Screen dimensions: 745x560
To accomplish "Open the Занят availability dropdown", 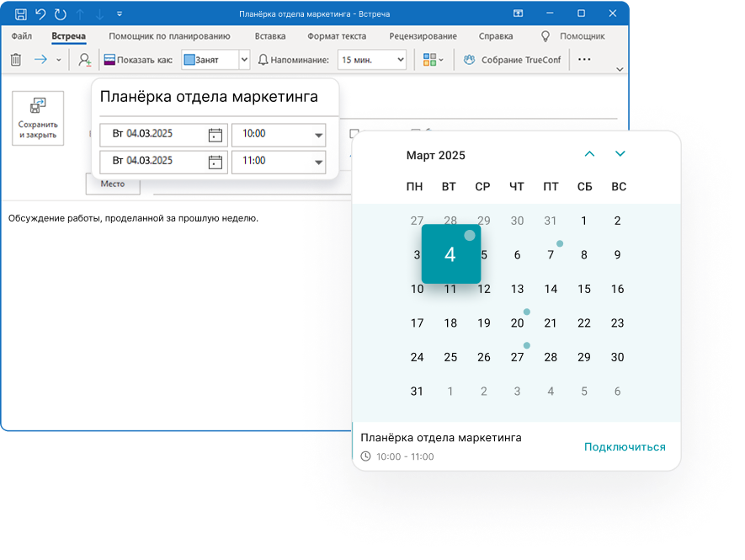I will pyautogui.click(x=245, y=60).
